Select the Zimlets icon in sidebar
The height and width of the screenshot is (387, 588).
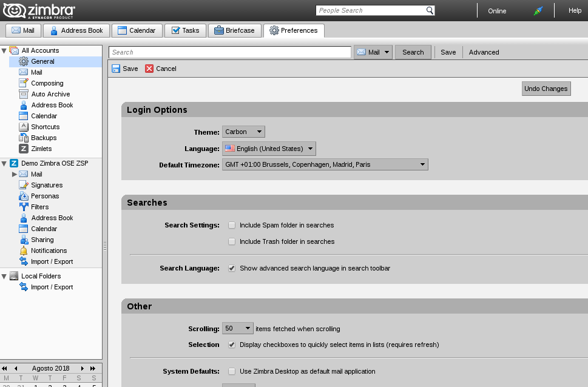[x=24, y=149]
